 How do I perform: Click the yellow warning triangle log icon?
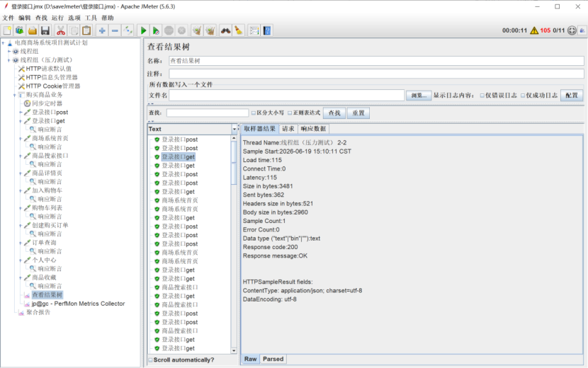coord(534,30)
